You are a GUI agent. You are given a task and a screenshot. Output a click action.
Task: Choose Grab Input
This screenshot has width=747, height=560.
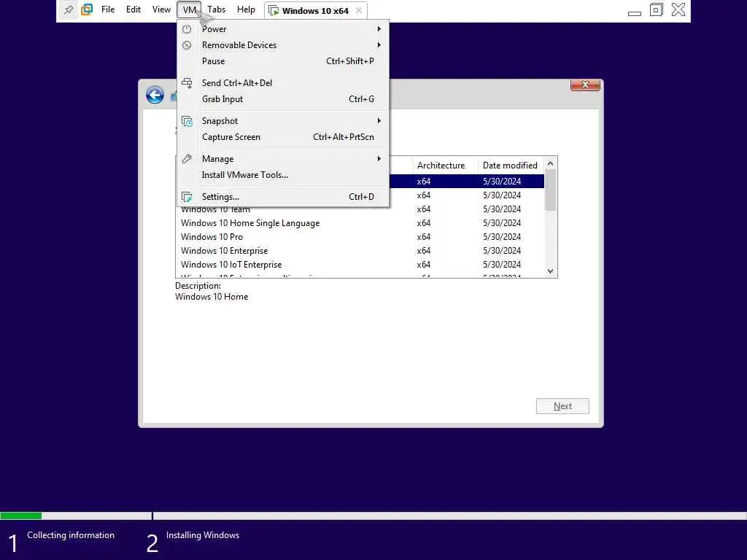[283, 99]
